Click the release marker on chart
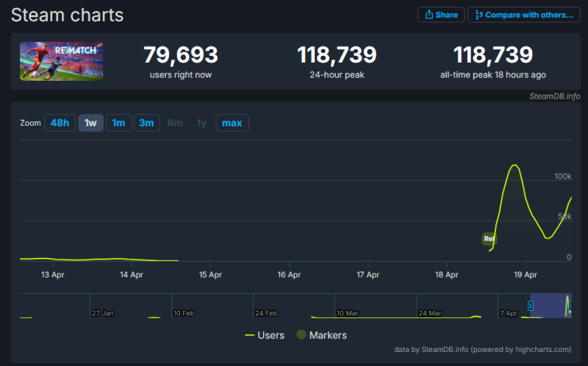 tap(489, 239)
